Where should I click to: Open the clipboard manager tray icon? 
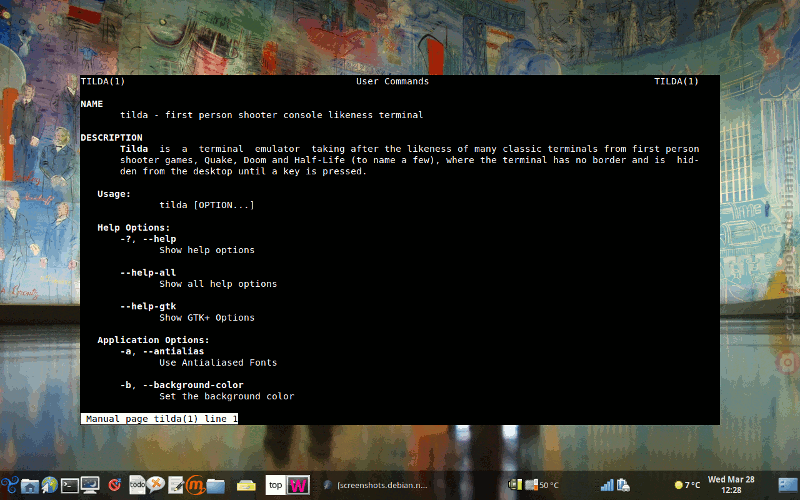point(623,485)
